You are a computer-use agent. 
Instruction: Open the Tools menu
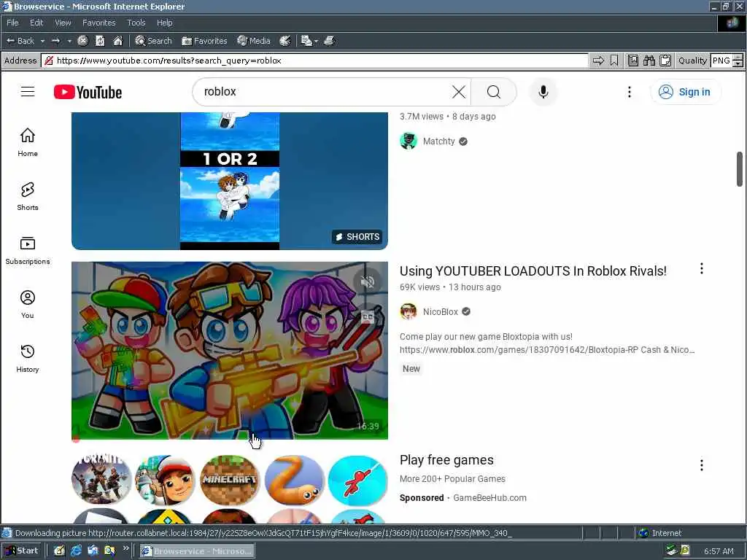[136, 23]
